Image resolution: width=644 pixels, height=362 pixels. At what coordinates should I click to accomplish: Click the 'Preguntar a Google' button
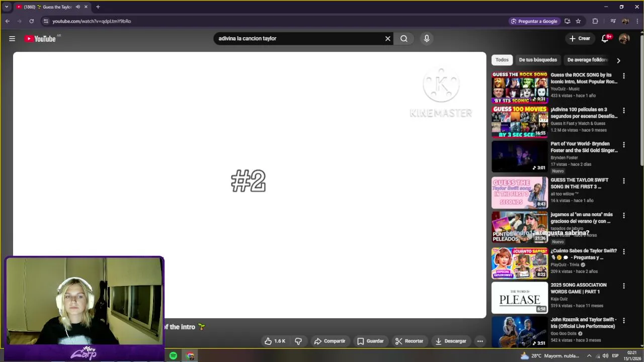(534, 21)
